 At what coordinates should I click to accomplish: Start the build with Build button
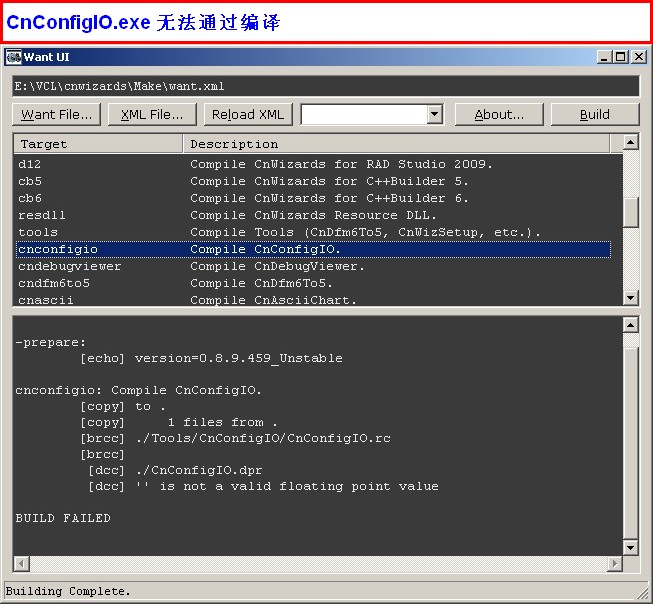[594, 114]
